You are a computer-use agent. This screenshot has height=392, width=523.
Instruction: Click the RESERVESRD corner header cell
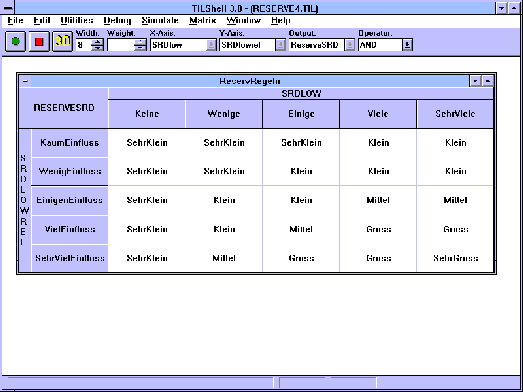click(64, 108)
